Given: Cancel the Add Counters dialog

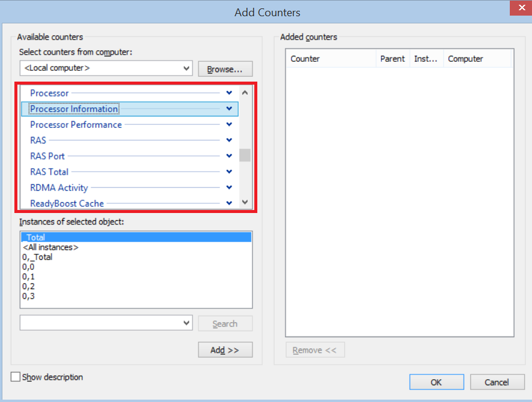Looking at the screenshot, I should [497, 382].
